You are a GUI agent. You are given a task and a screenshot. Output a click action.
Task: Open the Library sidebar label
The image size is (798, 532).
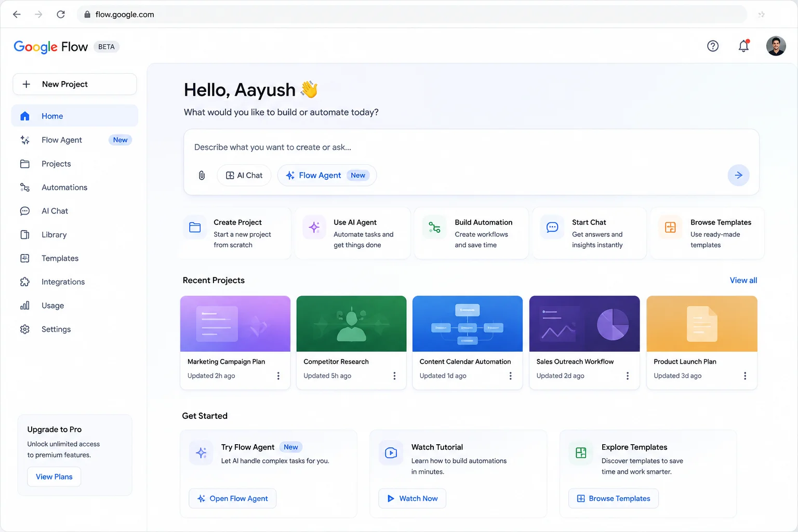point(54,235)
